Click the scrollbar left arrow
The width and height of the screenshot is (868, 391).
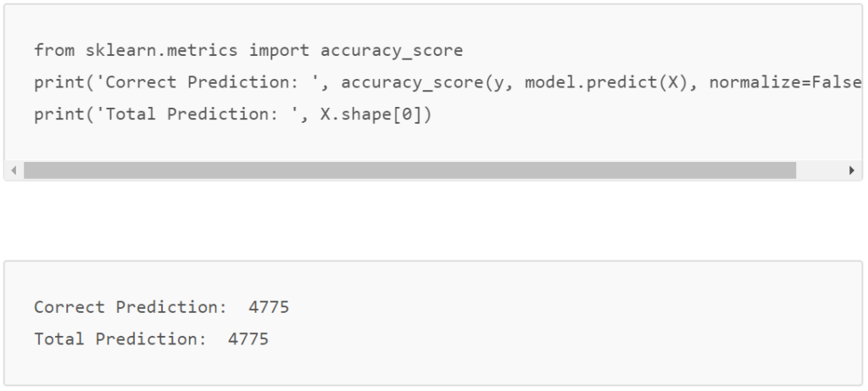click(x=14, y=170)
